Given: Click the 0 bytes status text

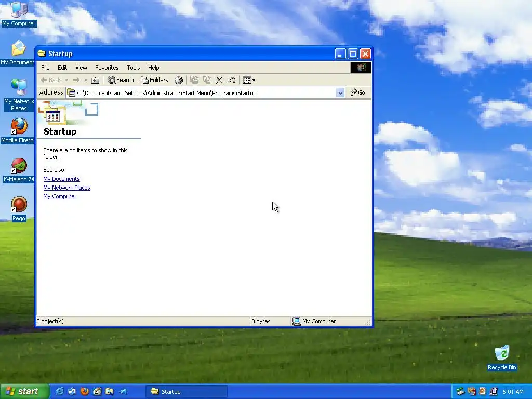Looking at the screenshot, I should click(261, 321).
